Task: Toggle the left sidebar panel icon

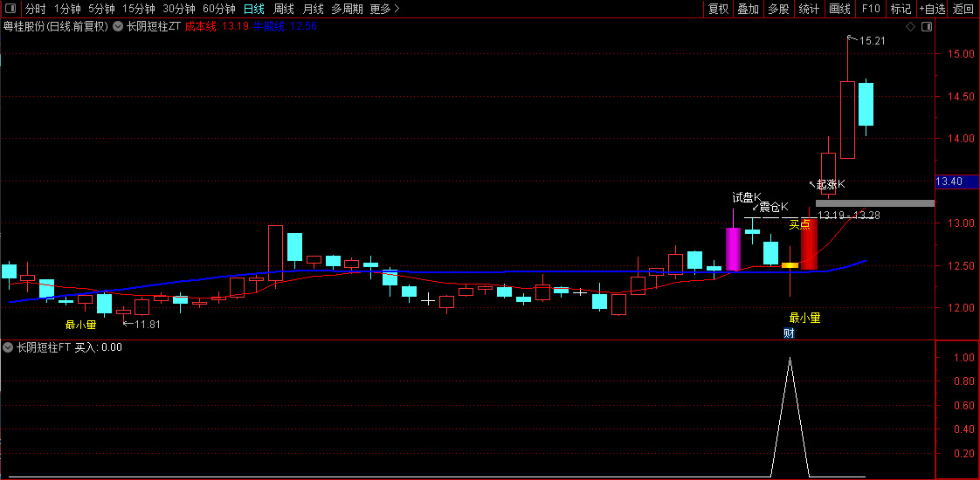Action: click(10, 9)
